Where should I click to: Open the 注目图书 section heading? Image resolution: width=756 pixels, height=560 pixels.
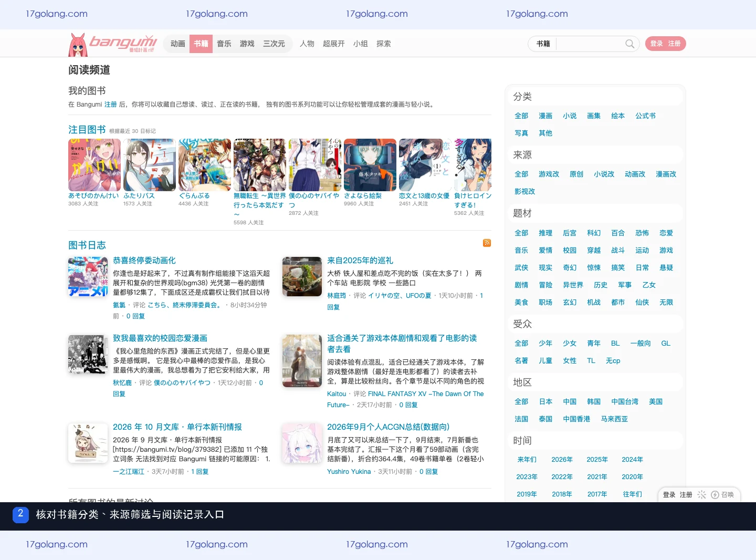click(x=87, y=130)
